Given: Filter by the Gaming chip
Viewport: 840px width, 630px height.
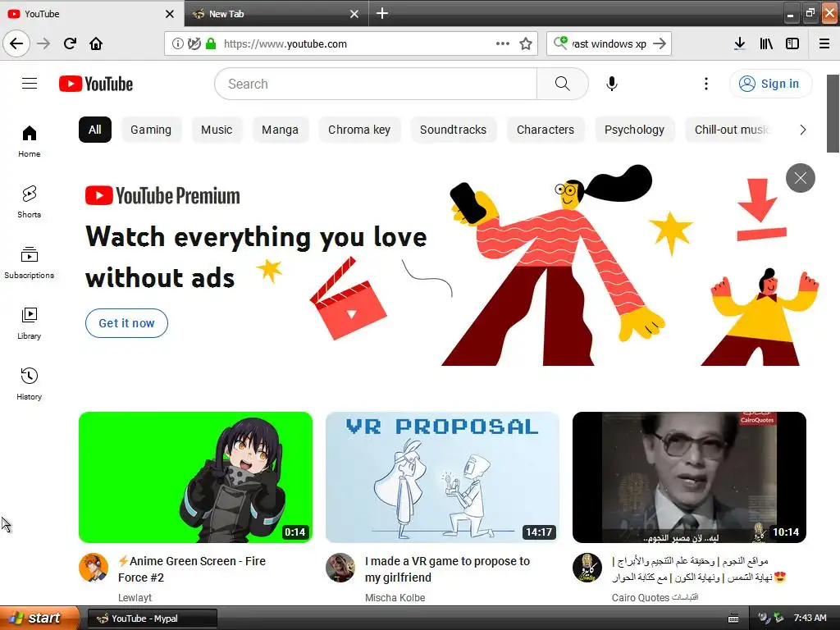Looking at the screenshot, I should click(x=151, y=130).
